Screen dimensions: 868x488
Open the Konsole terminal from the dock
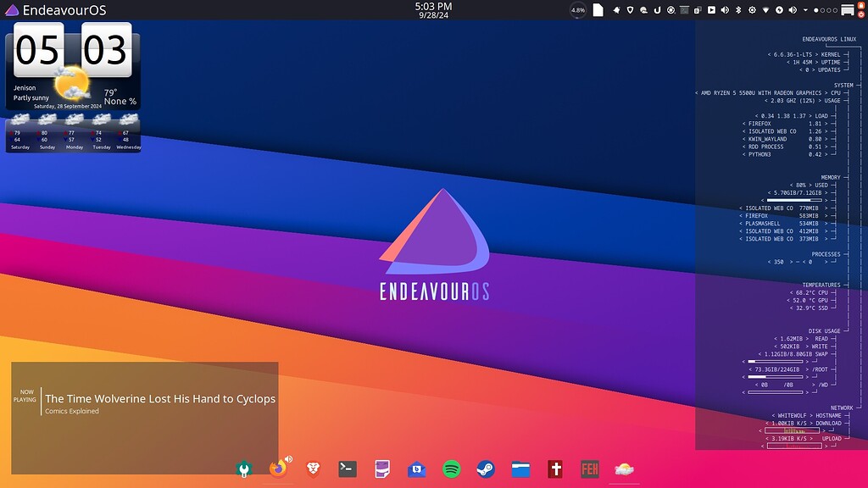pos(348,469)
